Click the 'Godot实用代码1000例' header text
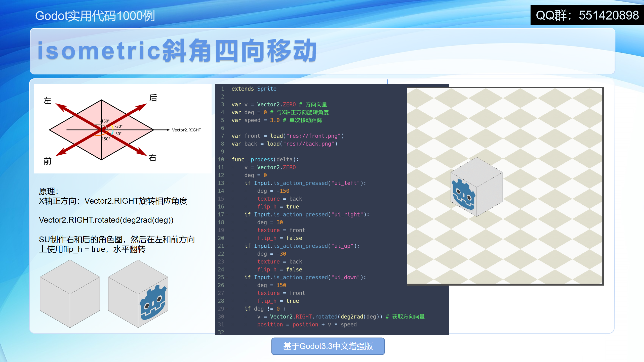Screen dimensions: 644x362 point(95,16)
